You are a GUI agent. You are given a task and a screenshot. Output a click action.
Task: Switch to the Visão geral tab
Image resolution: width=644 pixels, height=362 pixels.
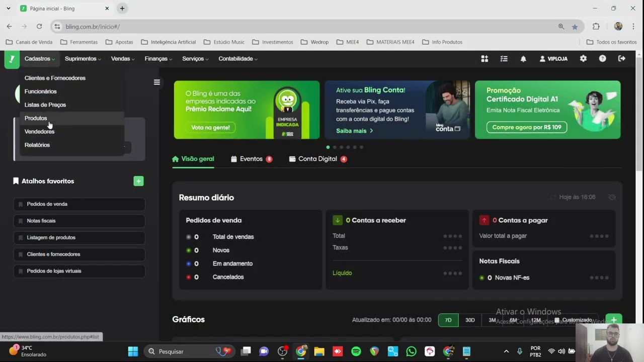(193, 159)
